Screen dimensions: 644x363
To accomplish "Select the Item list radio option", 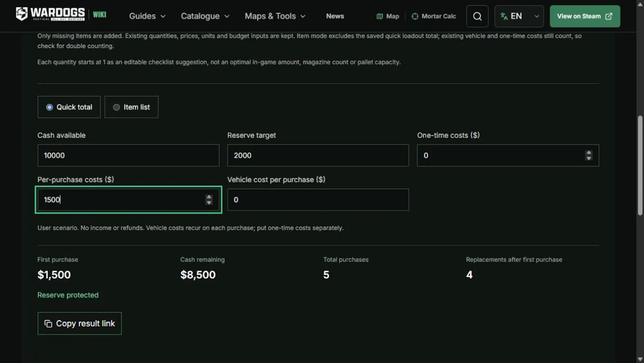I will tap(131, 107).
